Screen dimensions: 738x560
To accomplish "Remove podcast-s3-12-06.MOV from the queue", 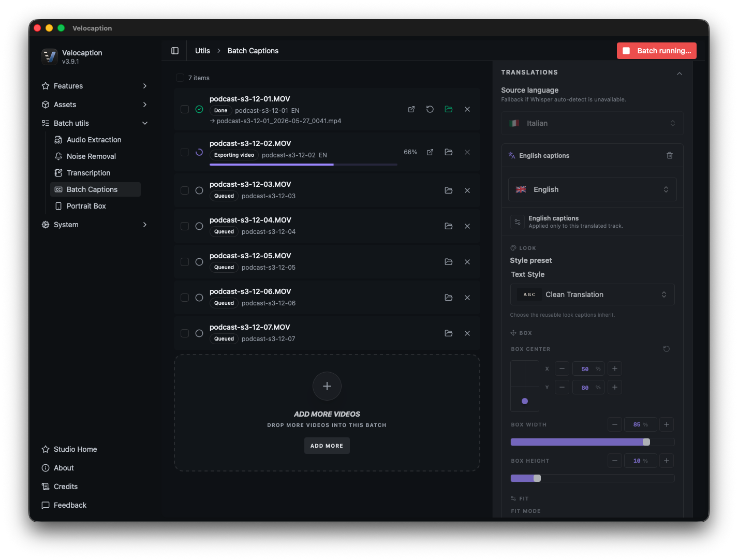I will (x=467, y=298).
